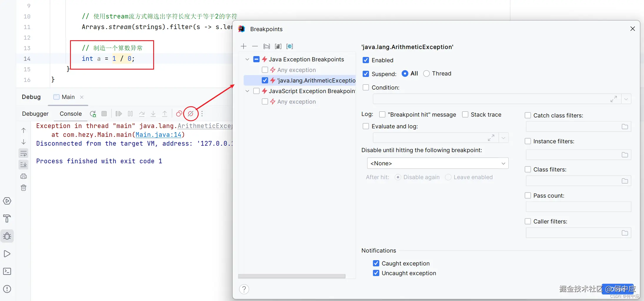Enable Instance filters checkbox
This screenshot has height=301, width=644.
point(528,141)
